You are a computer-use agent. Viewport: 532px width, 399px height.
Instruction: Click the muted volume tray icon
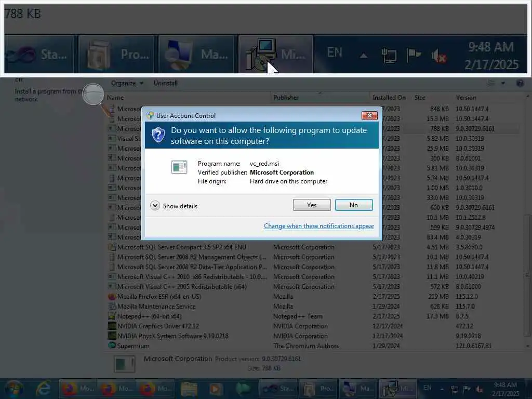point(479,389)
